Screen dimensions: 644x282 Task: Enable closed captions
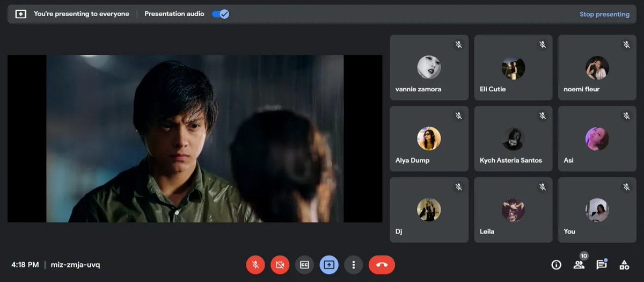(304, 265)
